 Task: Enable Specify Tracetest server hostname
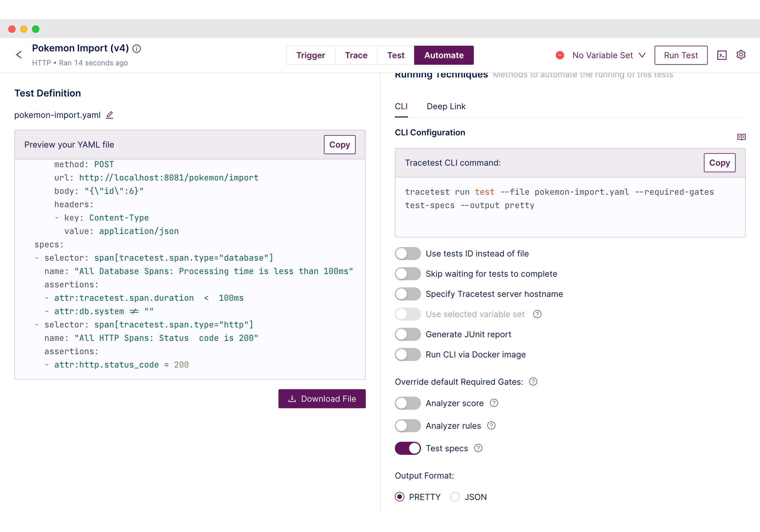408,294
